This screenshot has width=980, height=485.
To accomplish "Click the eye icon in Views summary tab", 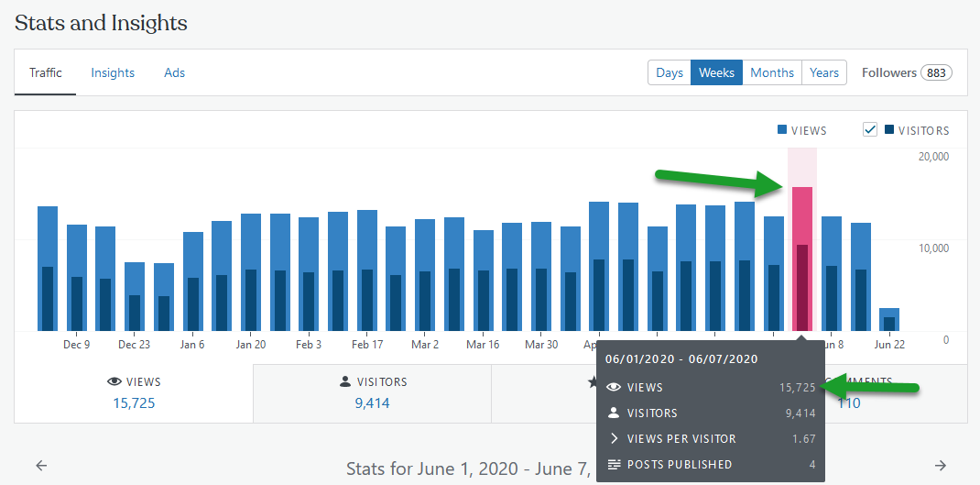I will coord(114,381).
